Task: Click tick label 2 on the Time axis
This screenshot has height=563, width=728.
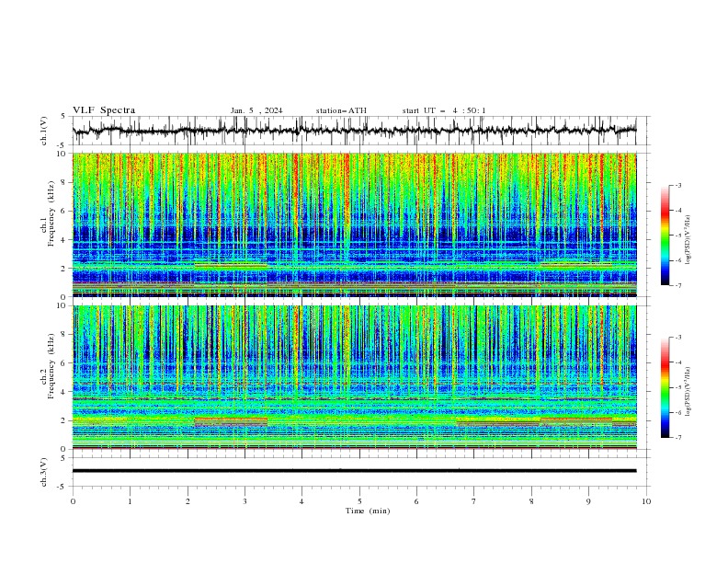Action: 188,501
